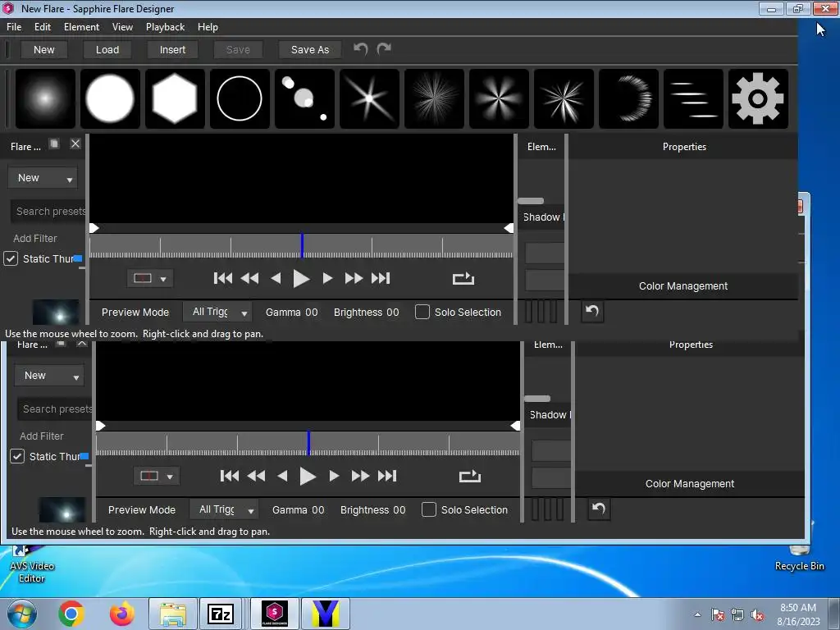Viewport: 840px width, 630px height.
Task: Open the File menu
Action: point(14,27)
